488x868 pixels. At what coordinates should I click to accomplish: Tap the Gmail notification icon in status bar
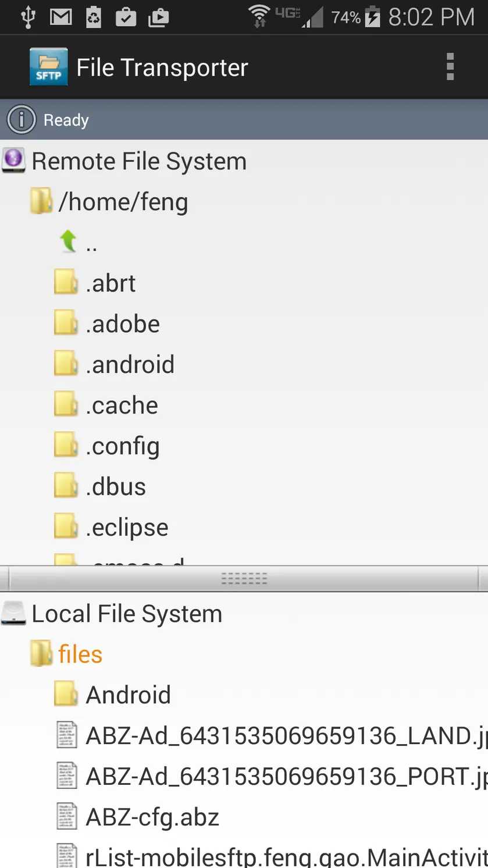point(61,17)
